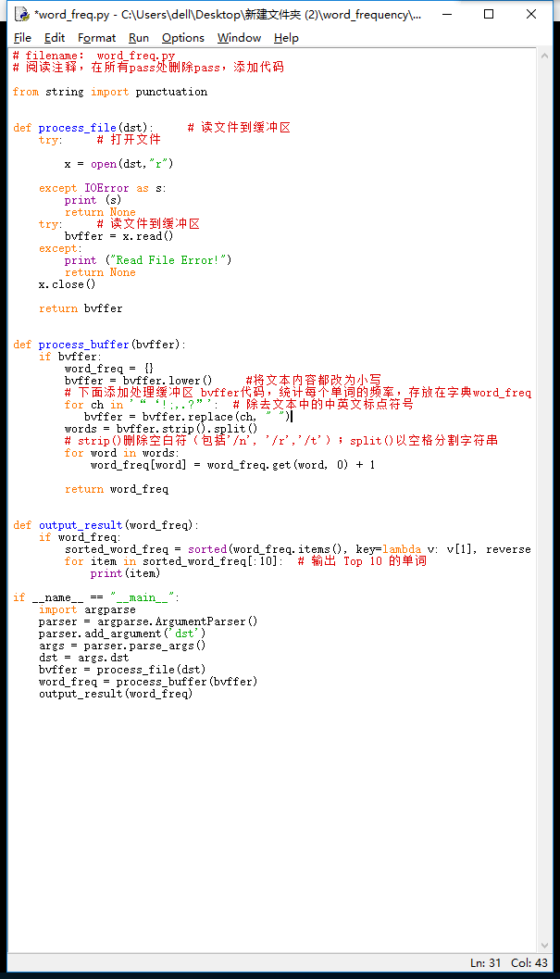Open the Format menu
Viewport: 560px width, 979px height.
point(97,37)
